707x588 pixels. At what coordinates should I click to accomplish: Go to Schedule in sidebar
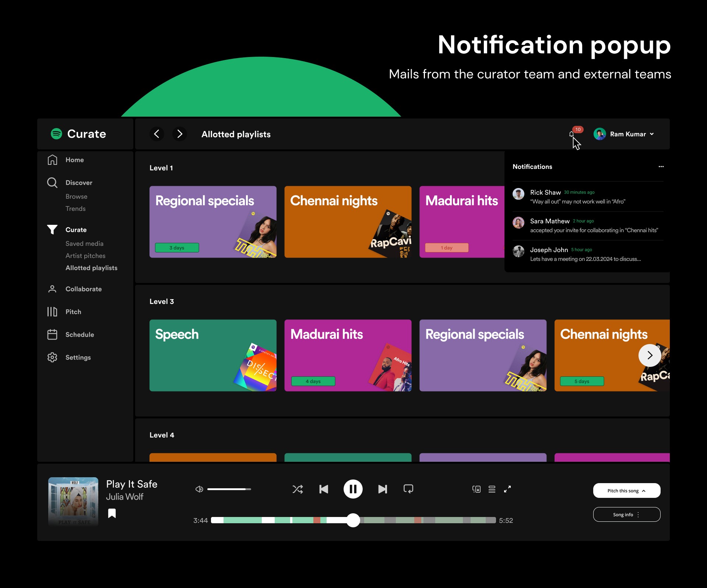click(x=80, y=334)
